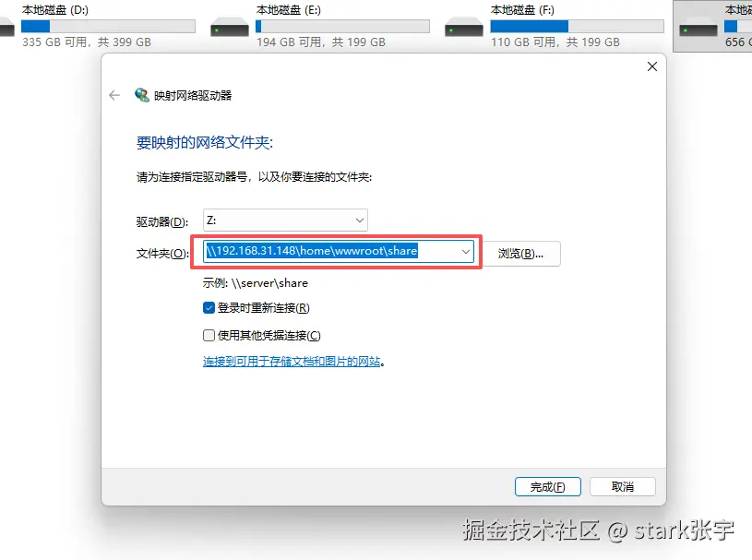This screenshot has width=752, height=560.
Task: Click the 浏览(B)... browse button
Action: [x=520, y=254]
